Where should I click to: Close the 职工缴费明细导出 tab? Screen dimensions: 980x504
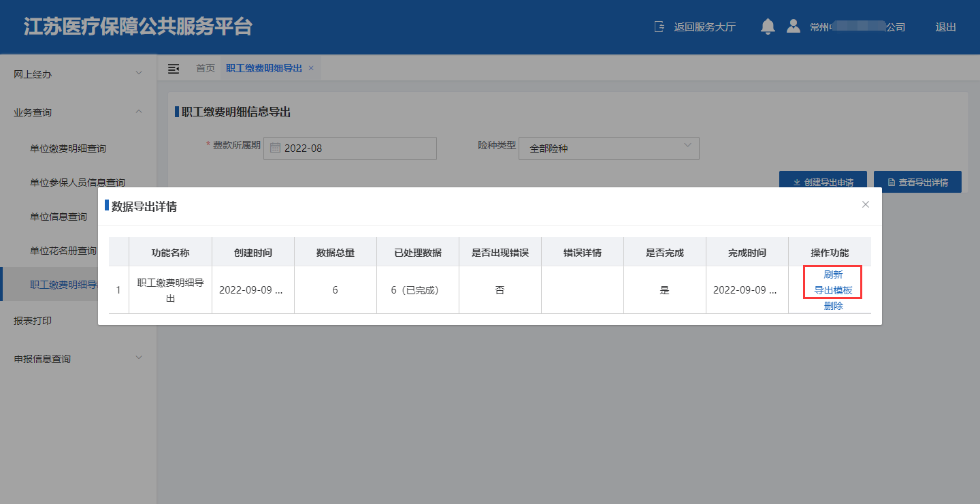(x=311, y=68)
